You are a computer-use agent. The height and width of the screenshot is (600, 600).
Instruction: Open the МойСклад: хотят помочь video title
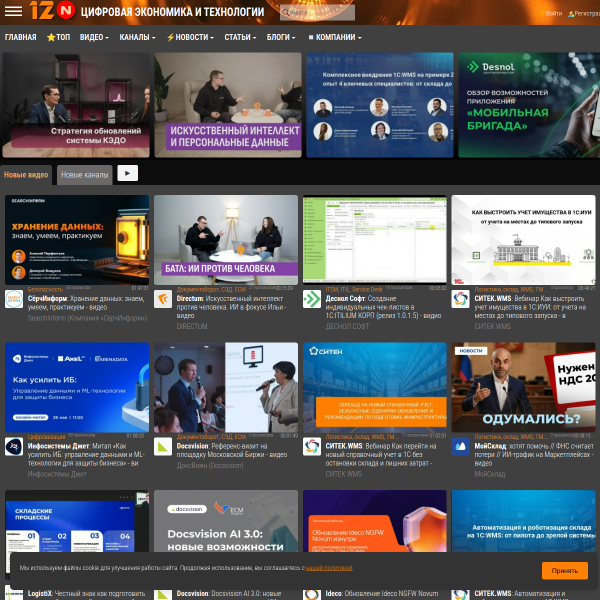coord(534,454)
